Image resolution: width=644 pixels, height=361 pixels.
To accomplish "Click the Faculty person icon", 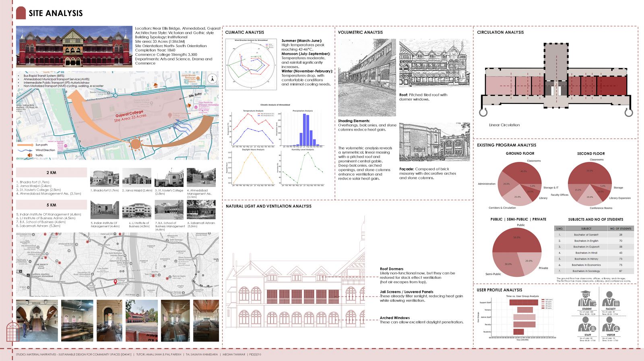I will [x=611, y=299].
